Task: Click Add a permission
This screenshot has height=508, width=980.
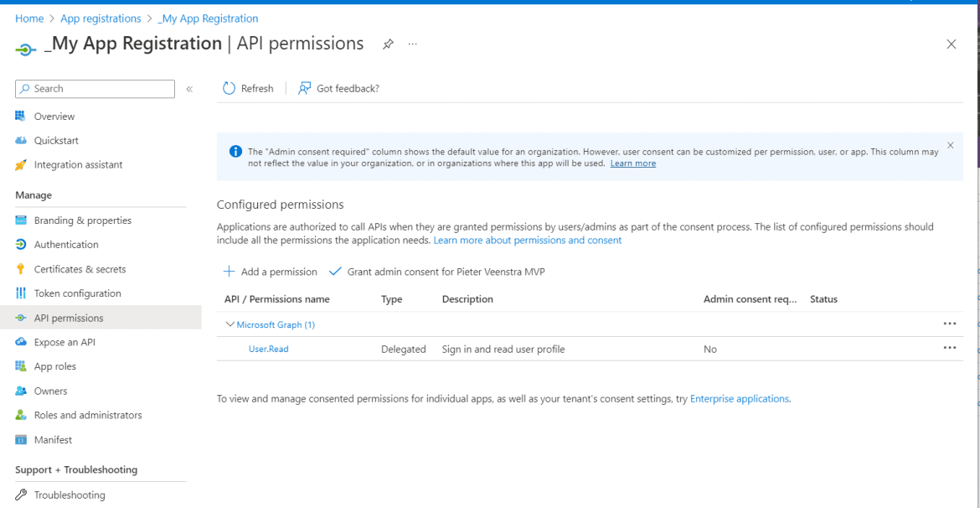Action: click(x=270, y=272)
